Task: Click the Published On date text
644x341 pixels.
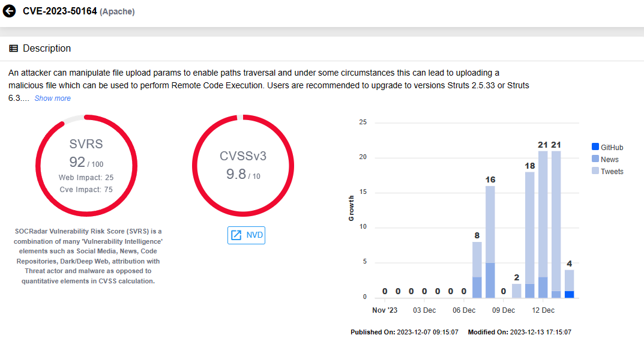Action: (x=404, y=332)
